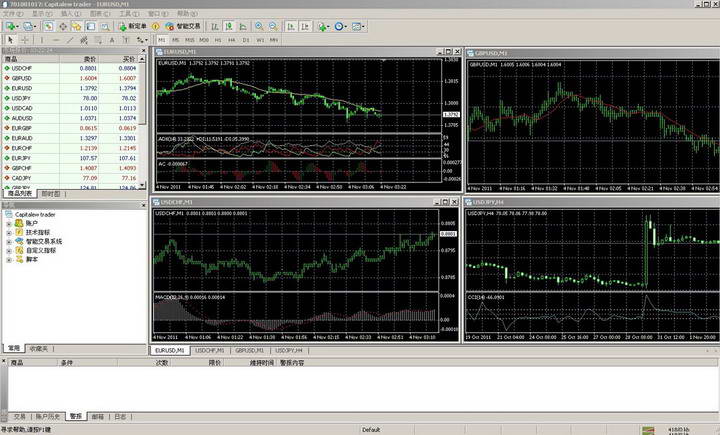This screenshot has width=720, height=435.
Task: Select the cursor arrow tool
Action: click(x=11, y=40)
